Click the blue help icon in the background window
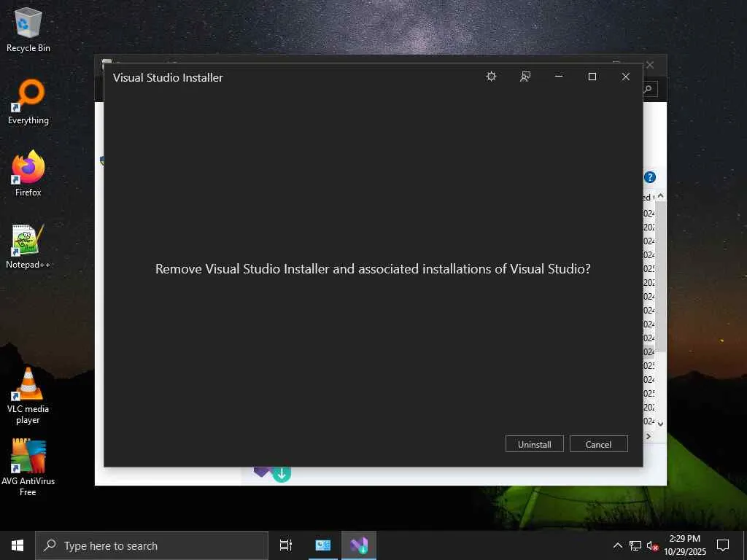 [x=650, y=177]
